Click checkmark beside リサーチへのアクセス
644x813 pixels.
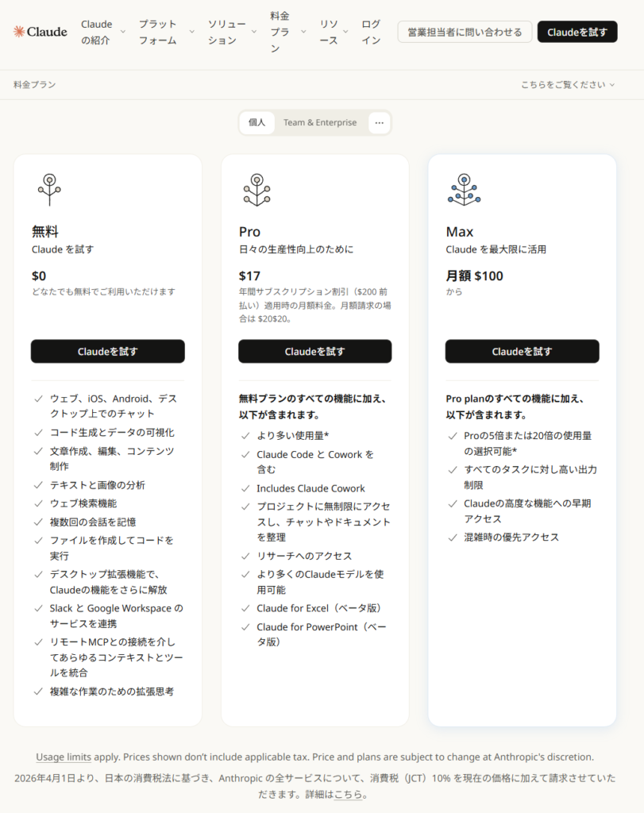click(x=245, y=556)
